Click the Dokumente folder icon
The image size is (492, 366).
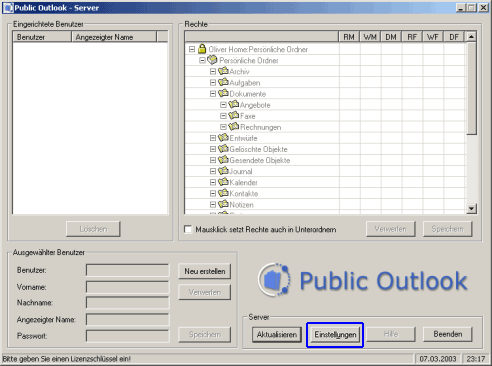(x=223, y=93)
